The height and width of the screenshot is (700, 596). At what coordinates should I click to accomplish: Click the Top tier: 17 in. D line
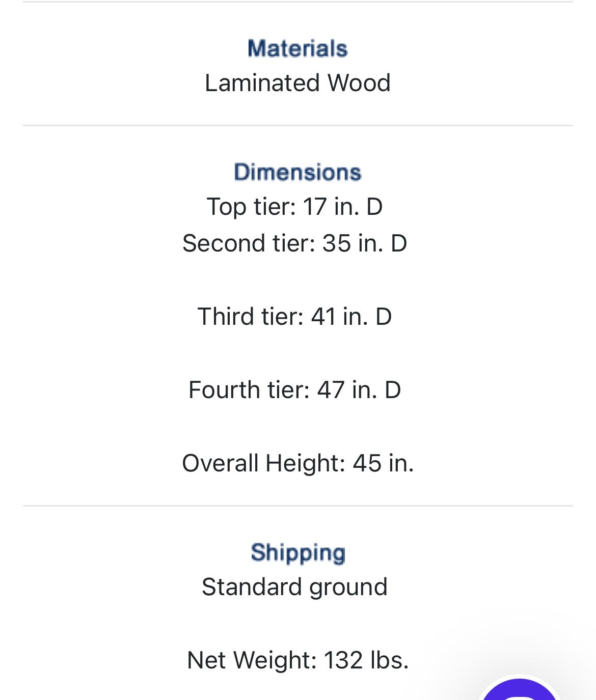point(294,207)
